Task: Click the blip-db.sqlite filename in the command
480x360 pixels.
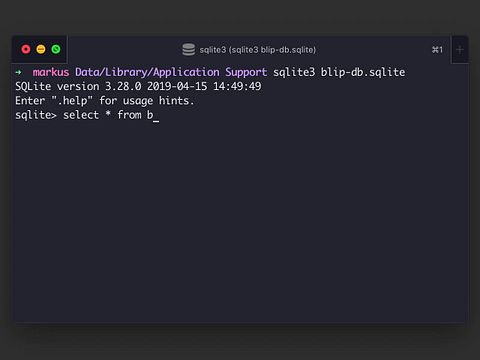Action: click(363, 72)
